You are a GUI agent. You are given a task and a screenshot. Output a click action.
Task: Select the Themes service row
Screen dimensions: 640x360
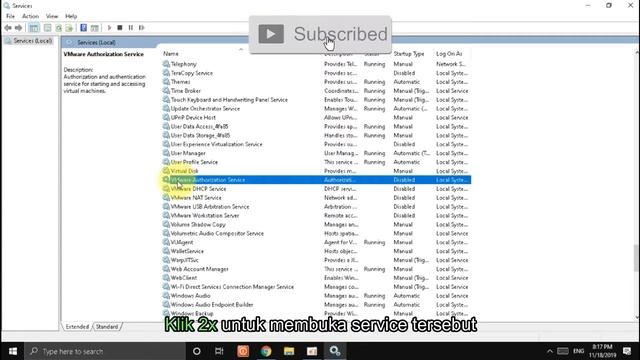pos(316,82)
